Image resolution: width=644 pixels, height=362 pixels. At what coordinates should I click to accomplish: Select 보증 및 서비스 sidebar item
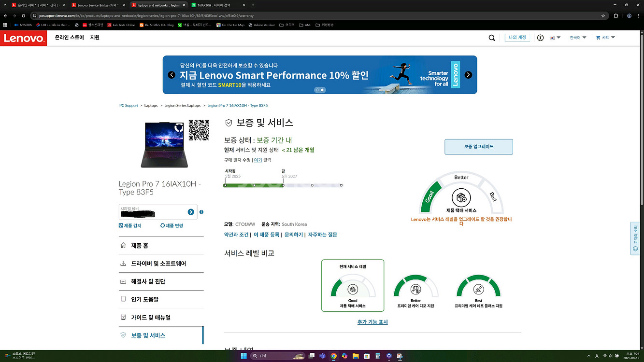[161, 335]
